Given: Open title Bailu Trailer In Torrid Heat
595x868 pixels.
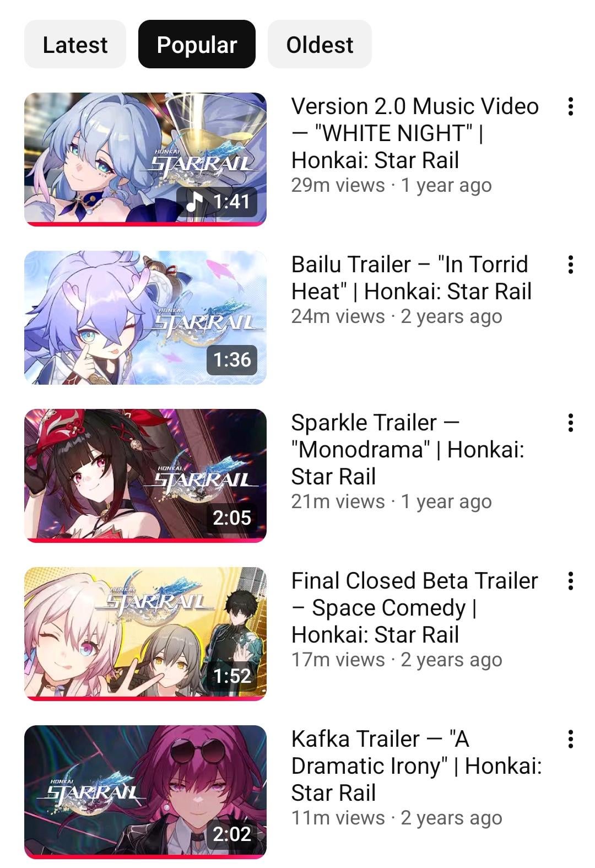Looking at the screenshot, I should pyautogui.click(x=412, y=278).
